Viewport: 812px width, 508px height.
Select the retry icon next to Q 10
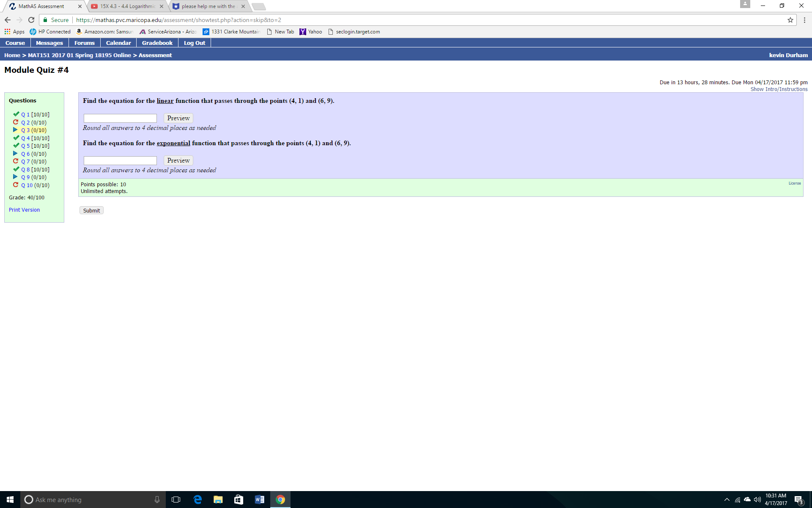click(x=16, y=185)
